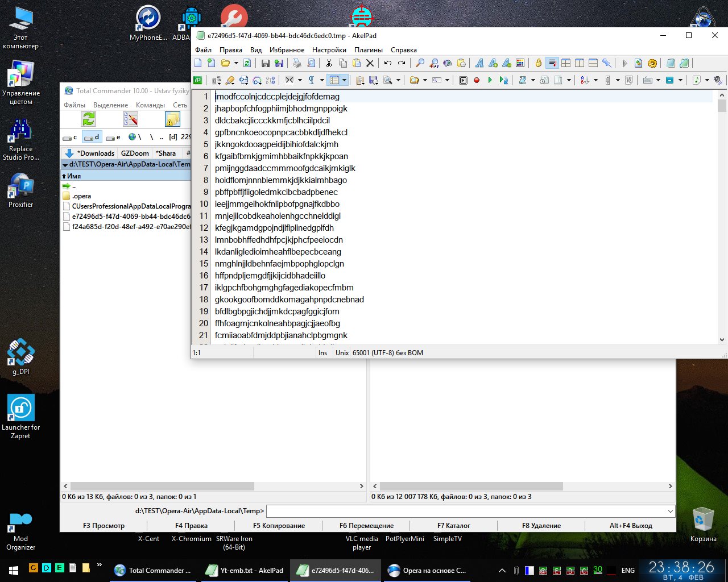Open Find with the magnifying glass icon
The image size is (728, 582).
click(420, 63)
